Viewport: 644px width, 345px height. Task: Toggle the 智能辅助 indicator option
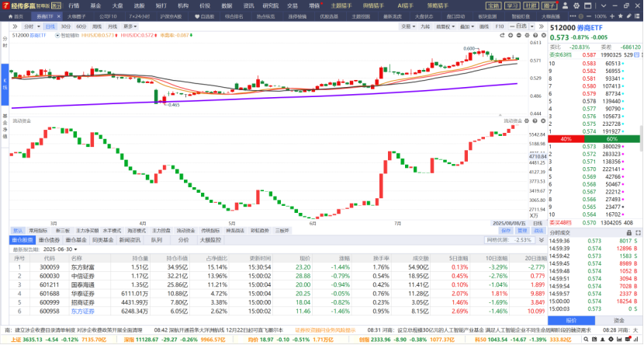pyautogui.click(x=68, y=35)
